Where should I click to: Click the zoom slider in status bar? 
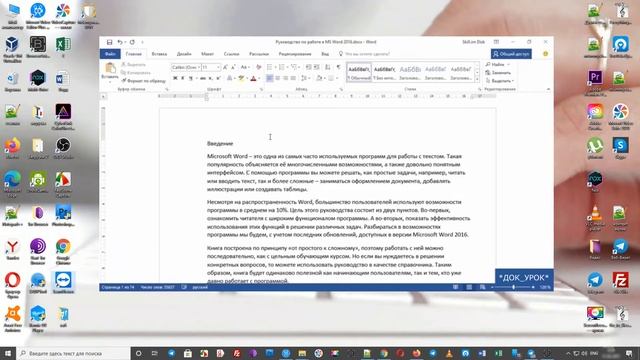click(513, 287)
